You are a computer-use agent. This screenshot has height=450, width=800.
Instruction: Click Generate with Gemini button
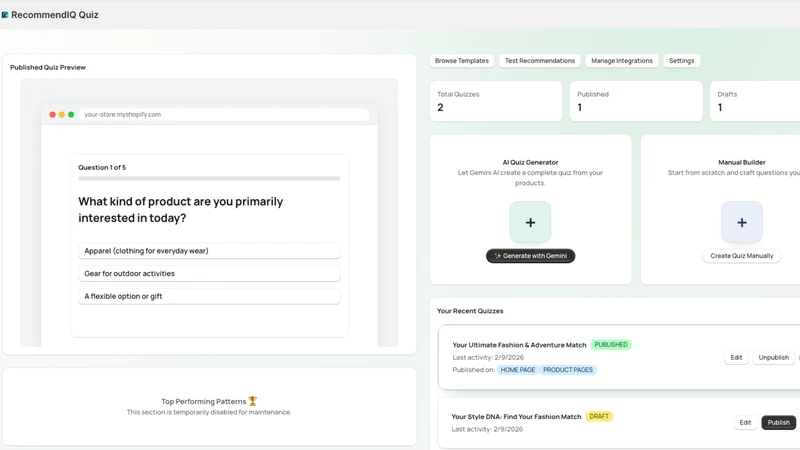point(531,256)
